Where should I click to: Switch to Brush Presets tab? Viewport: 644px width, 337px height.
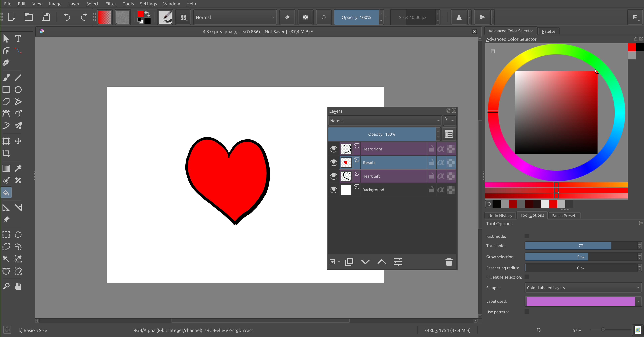(564, 215)
